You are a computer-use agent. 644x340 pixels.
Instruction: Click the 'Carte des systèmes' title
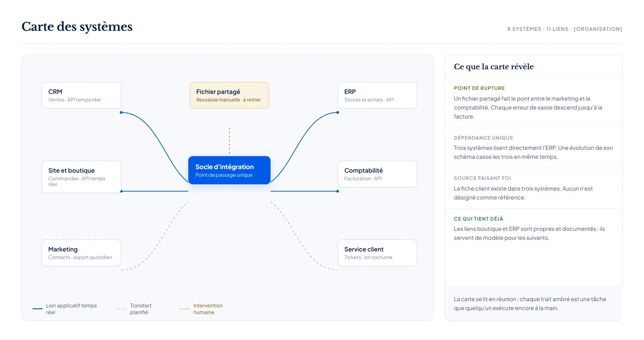click(x=77, y=27)
